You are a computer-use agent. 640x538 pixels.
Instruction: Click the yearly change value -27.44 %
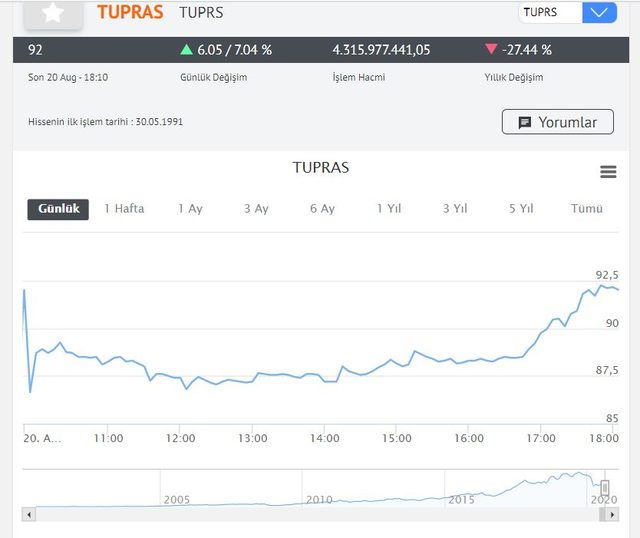point(527,50)
